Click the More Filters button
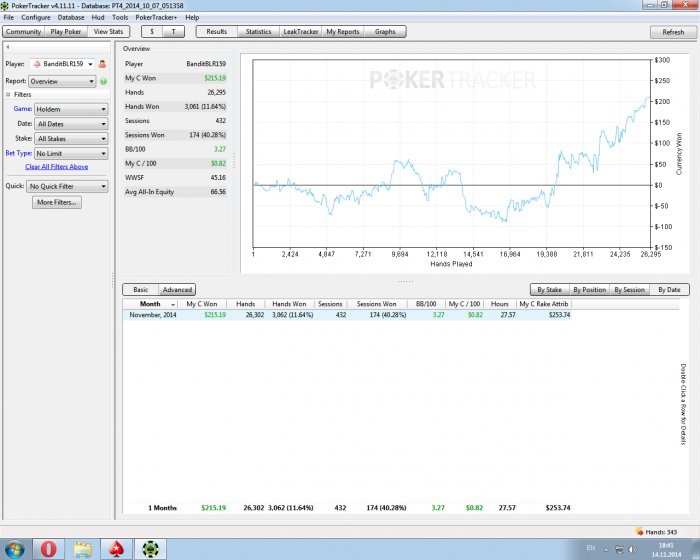The image size is (700, 560). pos(57,202)
